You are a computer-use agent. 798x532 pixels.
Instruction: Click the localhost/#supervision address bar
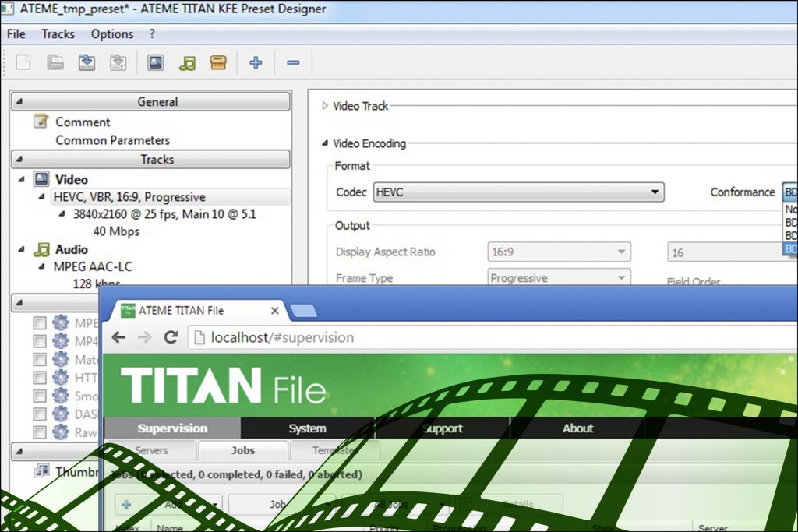point(493,338)
